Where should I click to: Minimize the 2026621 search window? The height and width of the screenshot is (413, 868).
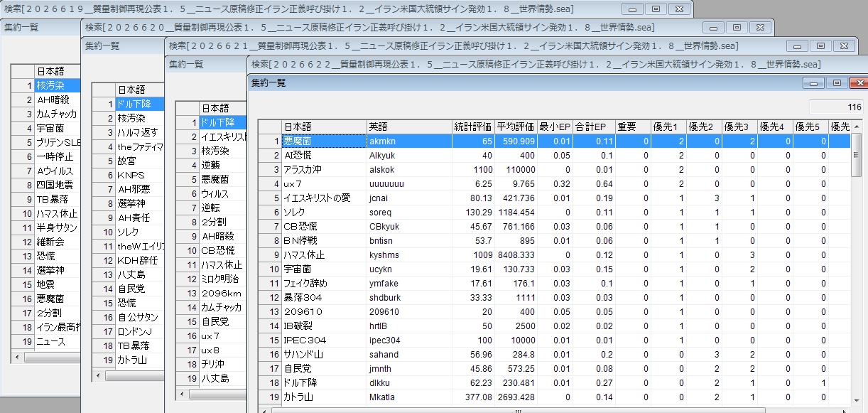tap(798, 45)
